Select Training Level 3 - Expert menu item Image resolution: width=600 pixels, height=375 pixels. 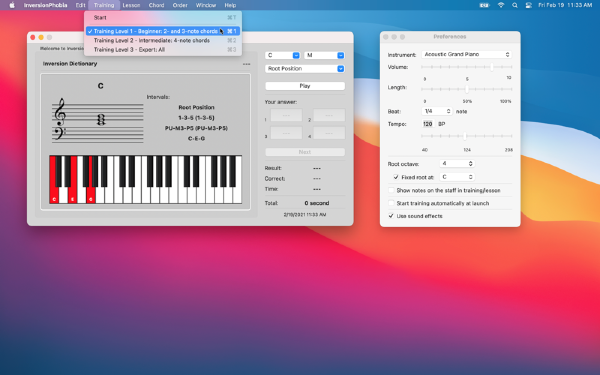click(163, 49)
